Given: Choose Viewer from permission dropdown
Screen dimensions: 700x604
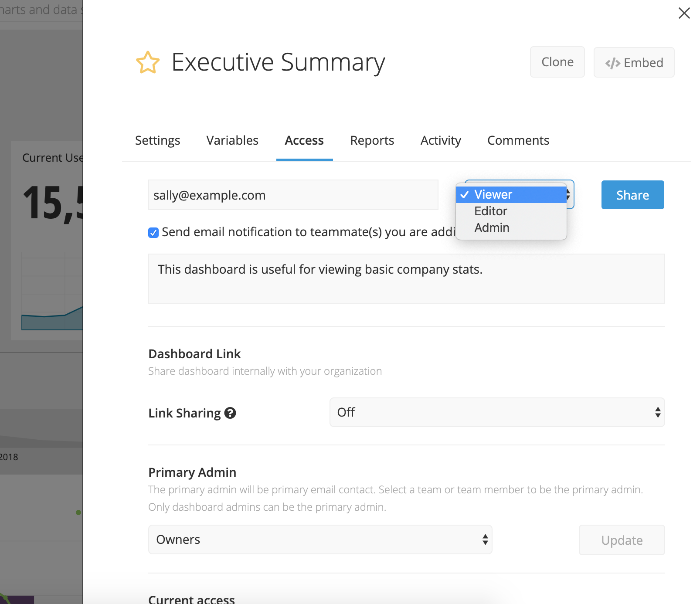Looking at the screenshot, I should [511, 194].
